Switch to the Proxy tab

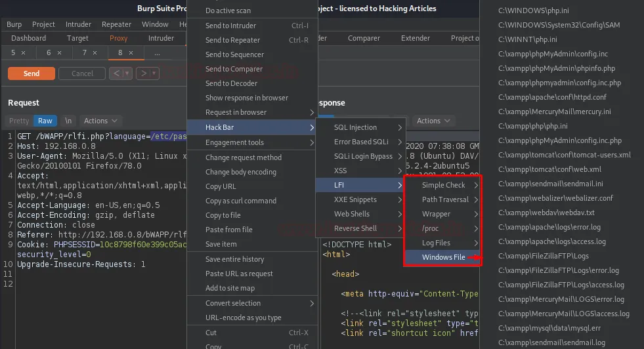(118, 38)
